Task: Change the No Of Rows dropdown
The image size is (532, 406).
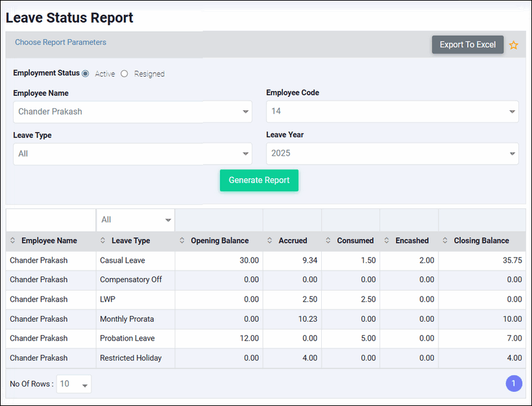Action: (x=74, y=384)
